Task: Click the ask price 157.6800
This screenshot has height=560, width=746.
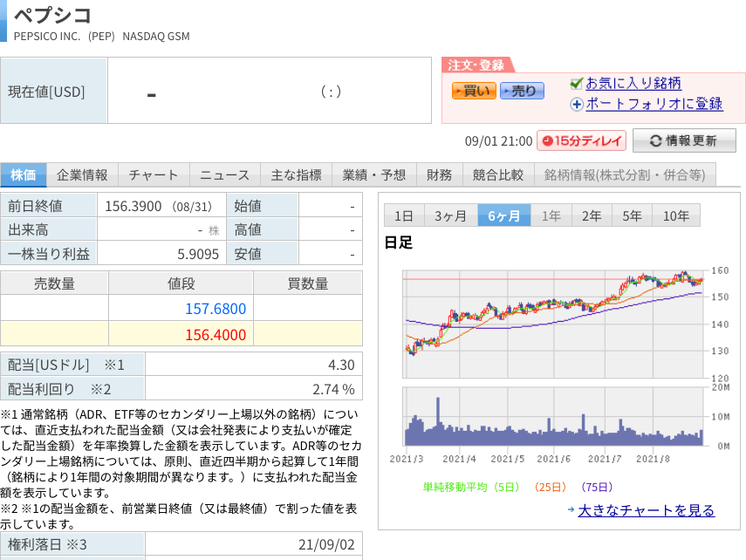Action: (x=216, y=309)
